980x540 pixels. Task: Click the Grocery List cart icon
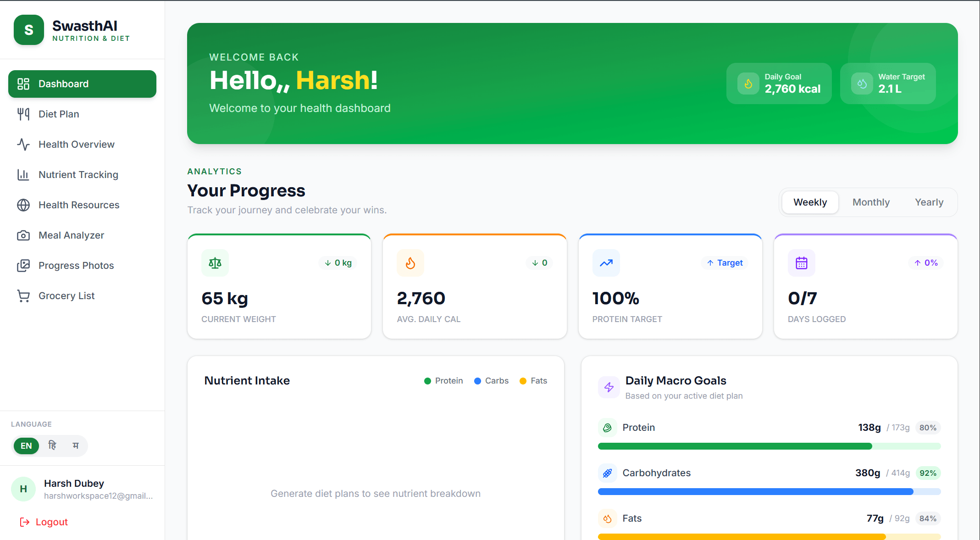click(x=23, y=296)
